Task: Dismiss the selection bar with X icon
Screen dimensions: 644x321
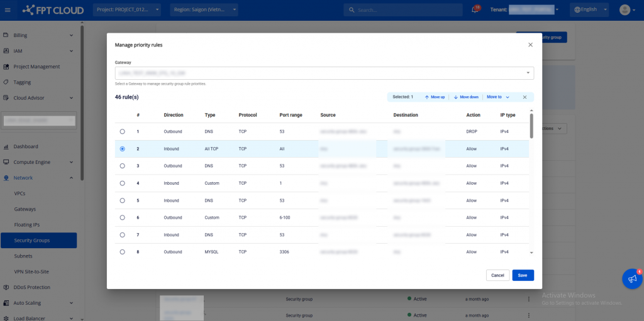Action: point(525,97)
